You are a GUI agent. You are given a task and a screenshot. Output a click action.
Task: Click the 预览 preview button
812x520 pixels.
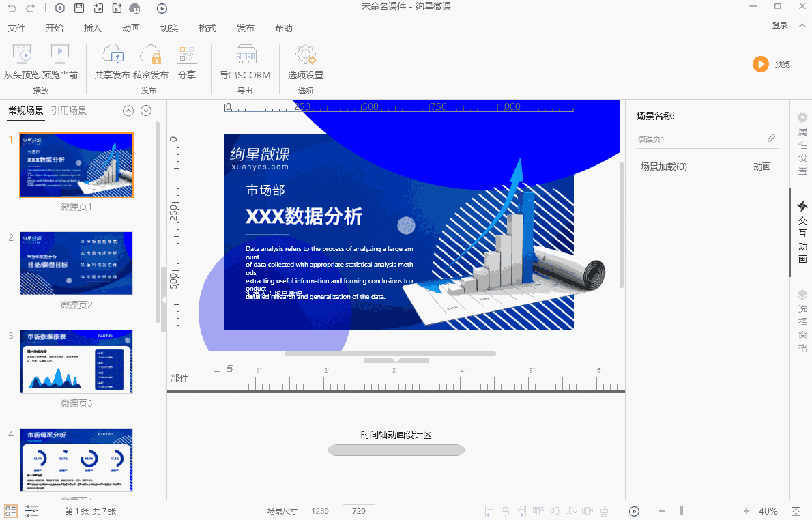pos(772,63)
